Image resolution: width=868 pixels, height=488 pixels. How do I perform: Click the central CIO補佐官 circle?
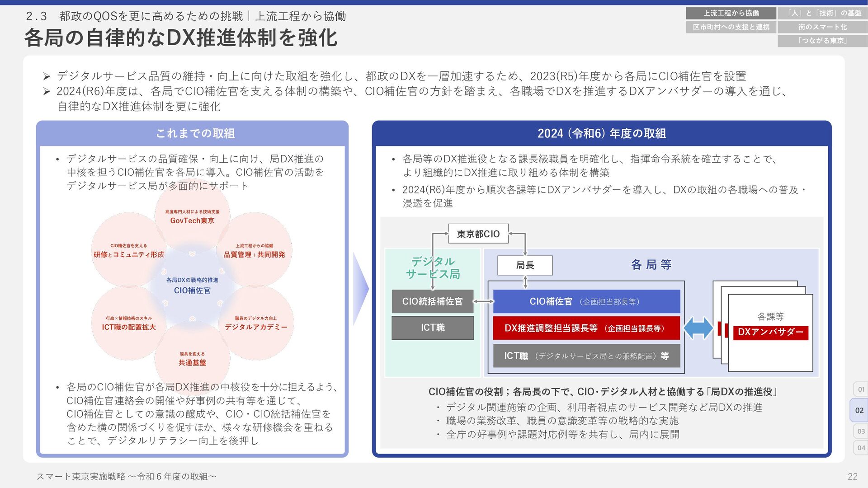192,286
